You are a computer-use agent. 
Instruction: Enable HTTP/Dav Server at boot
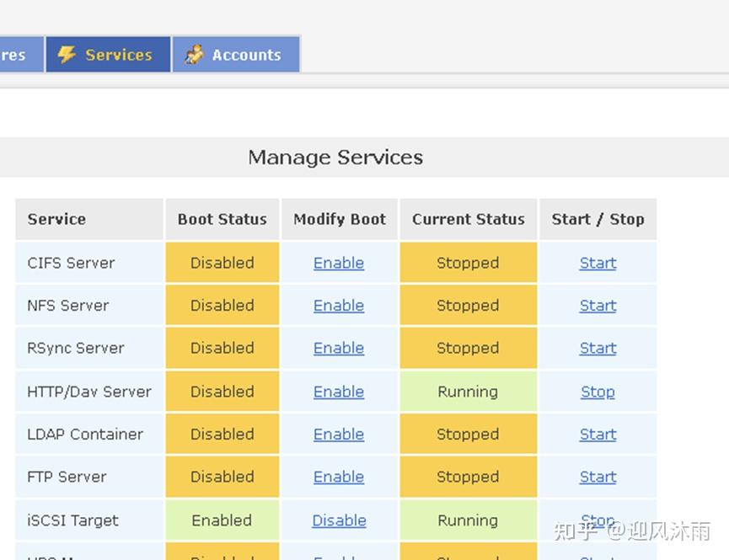click(339, 392)
